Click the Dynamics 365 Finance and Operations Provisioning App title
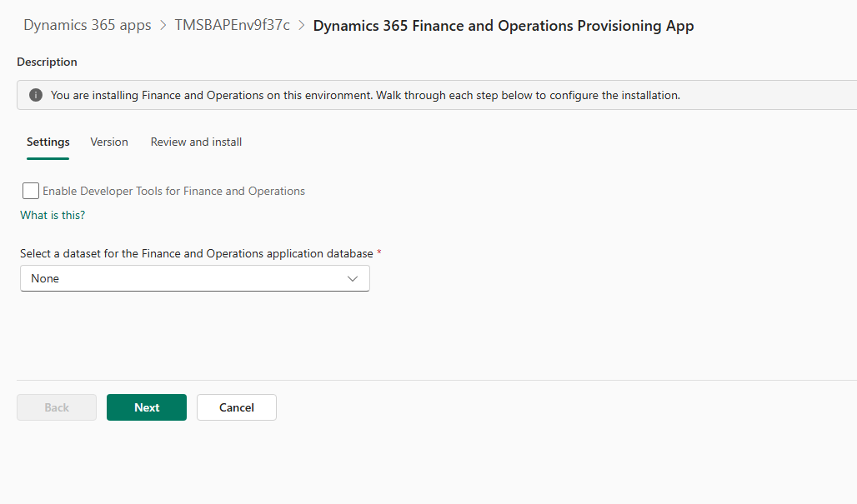 click(x=504, y=26)
